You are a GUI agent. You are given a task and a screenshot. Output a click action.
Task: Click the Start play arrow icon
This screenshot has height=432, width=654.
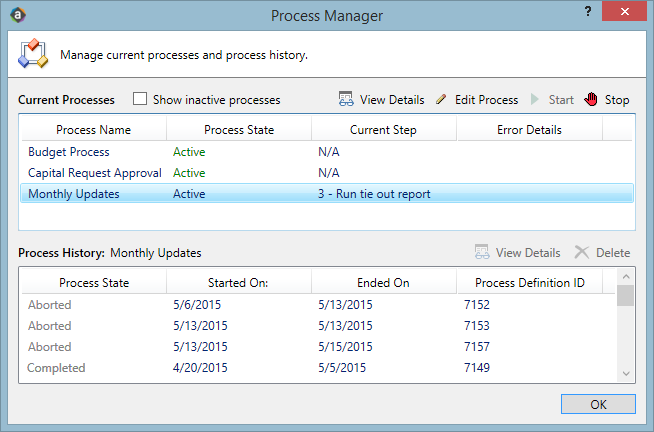tap(535, 99)
